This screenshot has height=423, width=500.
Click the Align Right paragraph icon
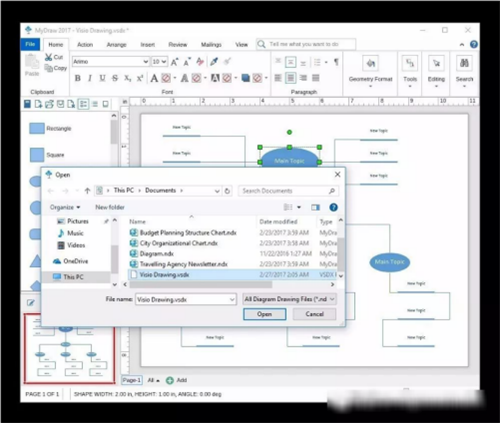pos(303,78)
